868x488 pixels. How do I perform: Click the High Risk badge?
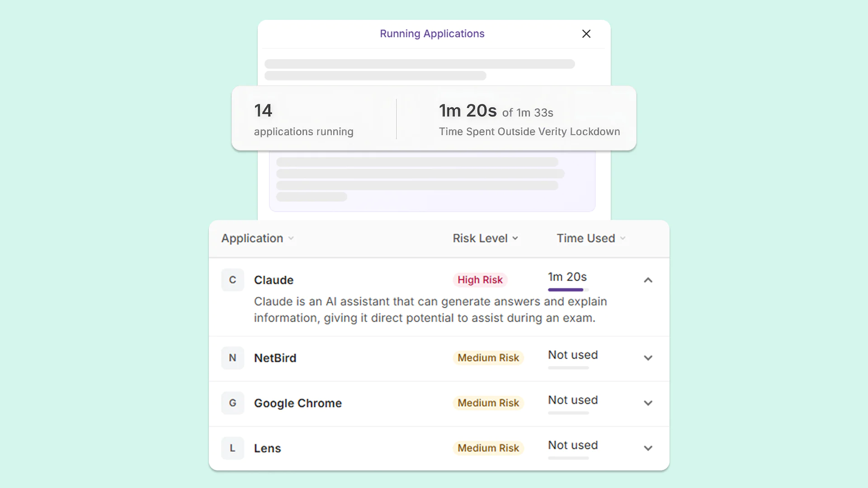pyautogui.click(x=480, y=280)
